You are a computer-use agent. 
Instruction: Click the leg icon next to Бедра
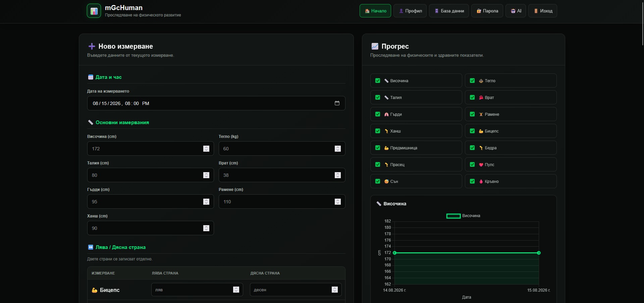point(481,148)
